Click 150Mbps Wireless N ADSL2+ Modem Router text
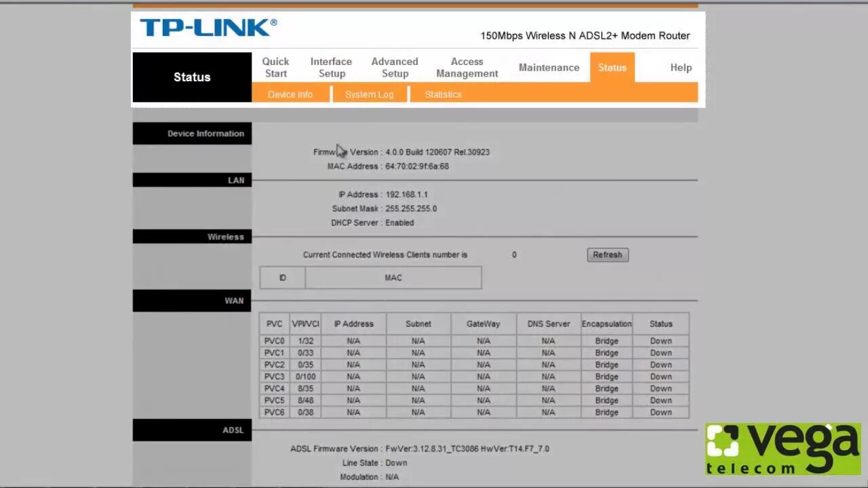868x488 pixels. pyautogui.click(x=585, y=36)
